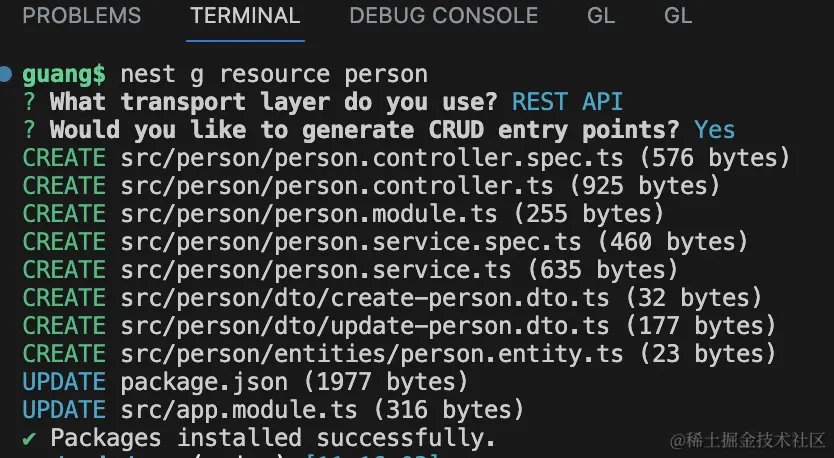Click the Yes answer for CRUD entry points
Screen dimensions: 834x458
click(x=715, y=130)
